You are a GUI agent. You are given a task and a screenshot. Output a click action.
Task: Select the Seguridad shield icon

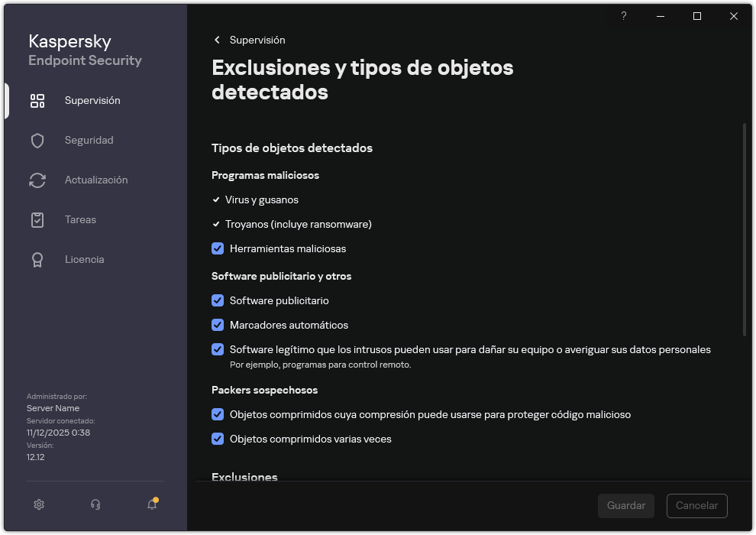pos(37,140)
